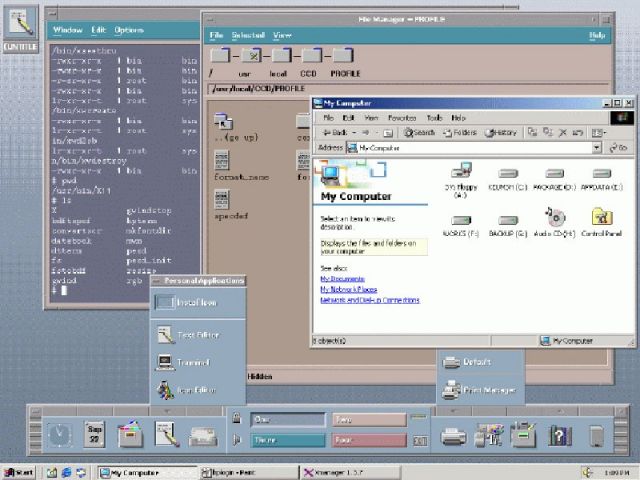
Task: Launch Internet Explorer from quick launch bar
Action: pos(66,473)
